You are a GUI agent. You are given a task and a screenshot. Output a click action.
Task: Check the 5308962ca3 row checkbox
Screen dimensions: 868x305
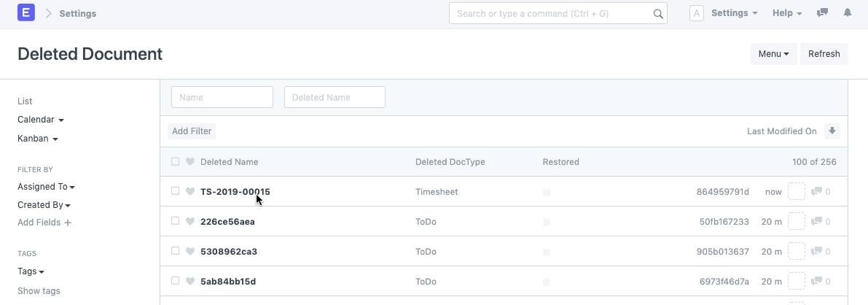pos(175,251)
